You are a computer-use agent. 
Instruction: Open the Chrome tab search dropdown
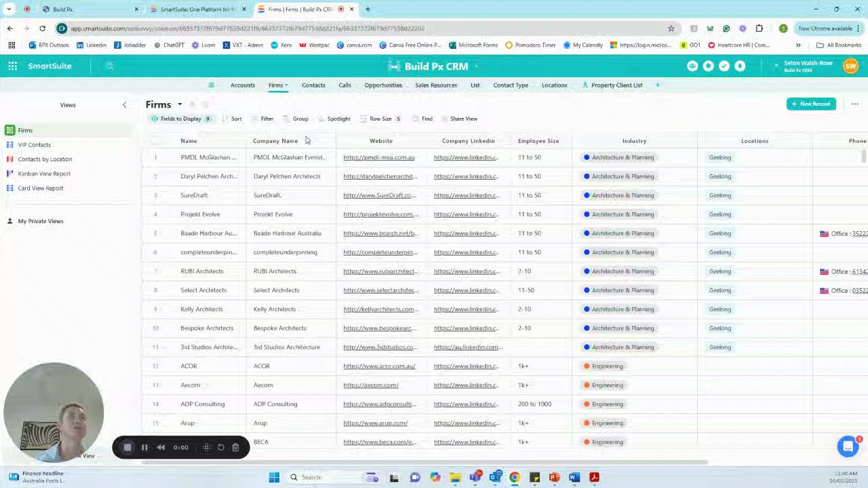[x=9, y=9]
